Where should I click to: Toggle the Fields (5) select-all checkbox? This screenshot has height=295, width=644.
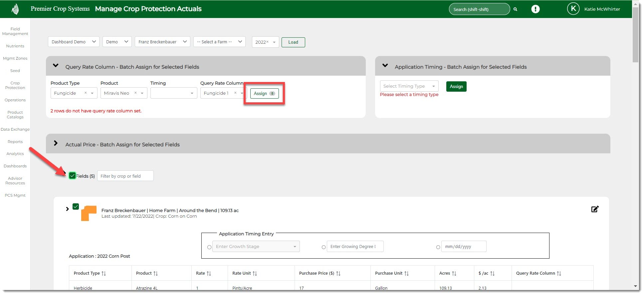pyautogui.click(x=72, y=176)
